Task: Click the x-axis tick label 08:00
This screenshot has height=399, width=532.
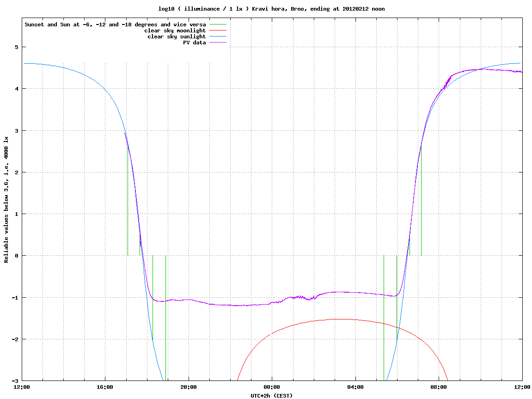Action: coord(439,387)
